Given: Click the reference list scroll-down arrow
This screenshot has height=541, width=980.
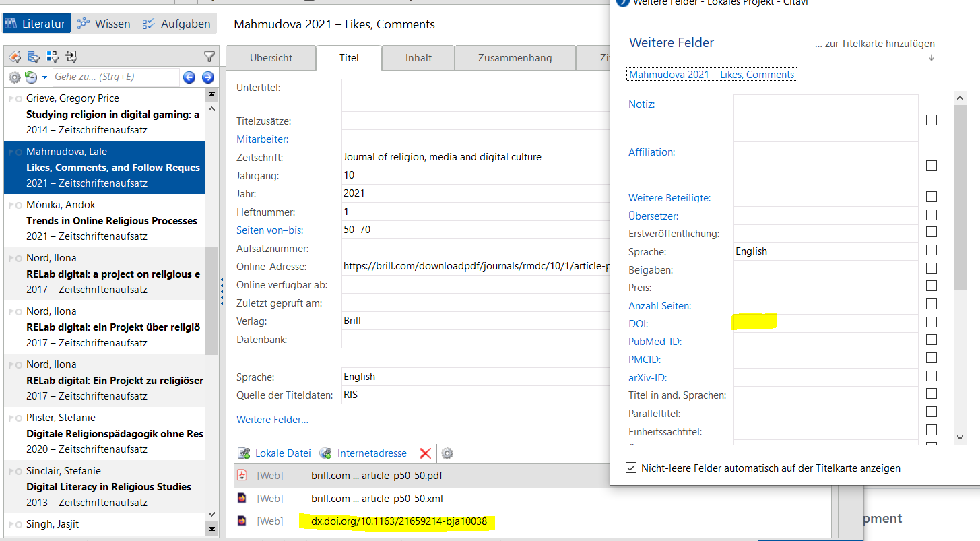Looking at the screenshot, I should point(211,514).
